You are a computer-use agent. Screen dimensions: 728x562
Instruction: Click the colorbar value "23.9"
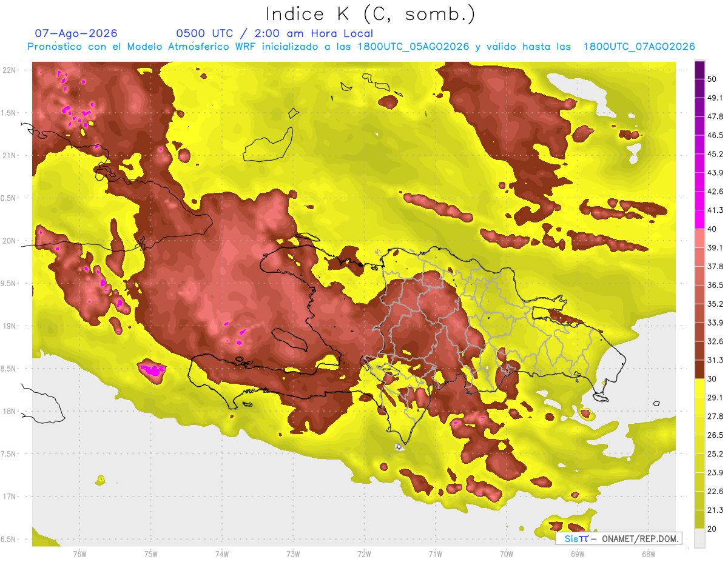coord(715,472)
